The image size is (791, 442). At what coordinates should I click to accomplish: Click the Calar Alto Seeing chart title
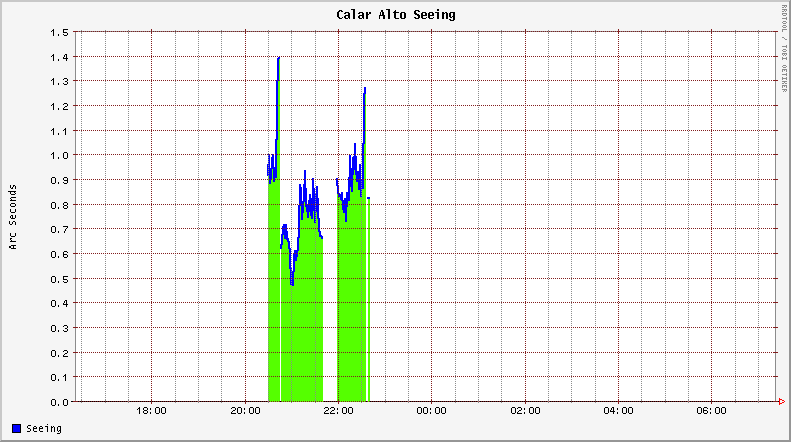(x=395, y=15)
